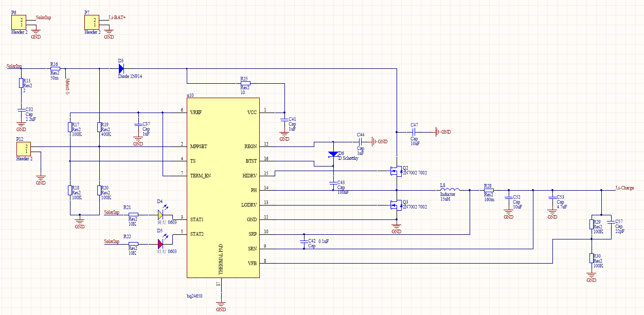The width and height of the screenshot is (644, 315).
Task: Click the Li-BAT+ net label
Action: tap(117, 17)
